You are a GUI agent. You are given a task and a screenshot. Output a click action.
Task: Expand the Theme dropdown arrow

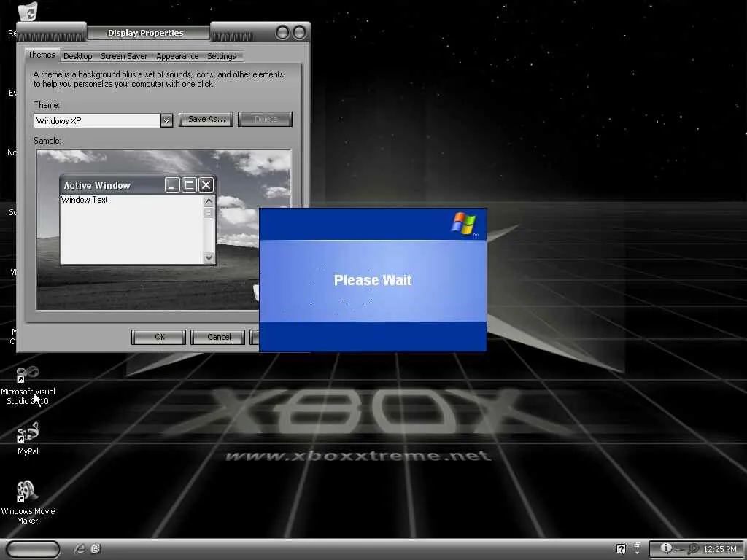coord(166,120)
